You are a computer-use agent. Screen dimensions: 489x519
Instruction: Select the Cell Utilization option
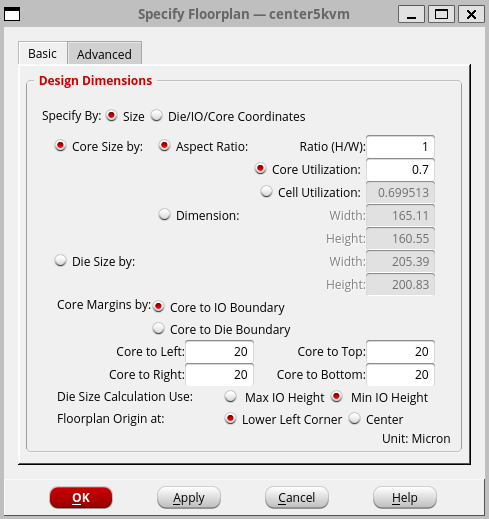(266, 192)
